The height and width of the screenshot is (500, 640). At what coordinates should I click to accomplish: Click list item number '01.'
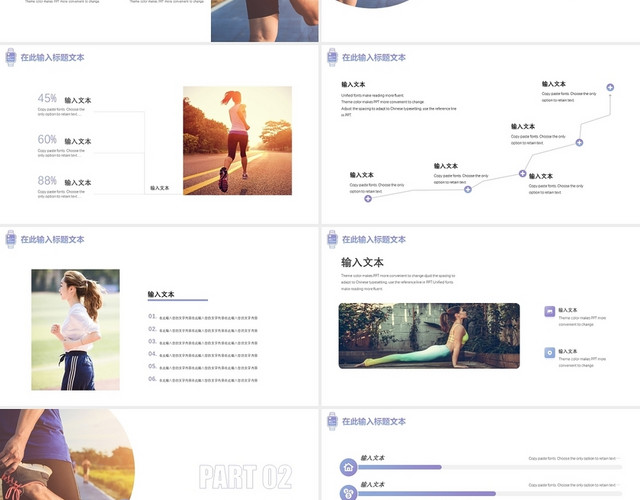coord(152,316)
